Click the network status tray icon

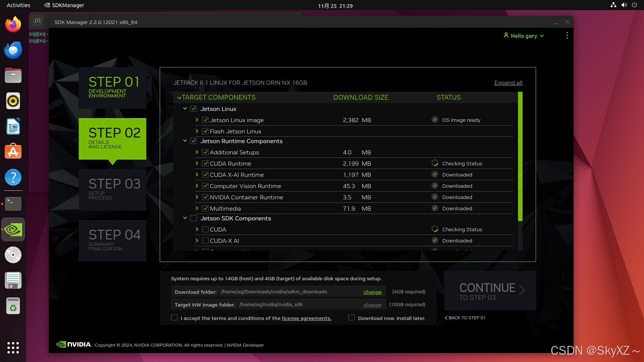pos(613,5)
